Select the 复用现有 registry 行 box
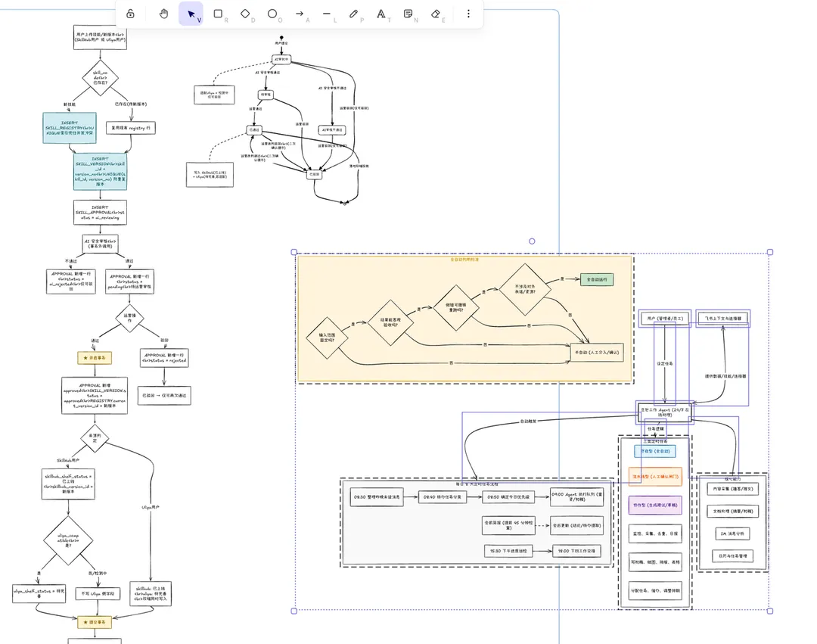 [x=131, y=128]
